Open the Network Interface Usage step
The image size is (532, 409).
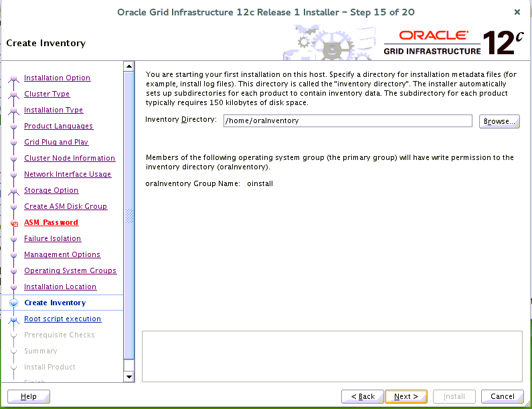click(x=68, y=174)
